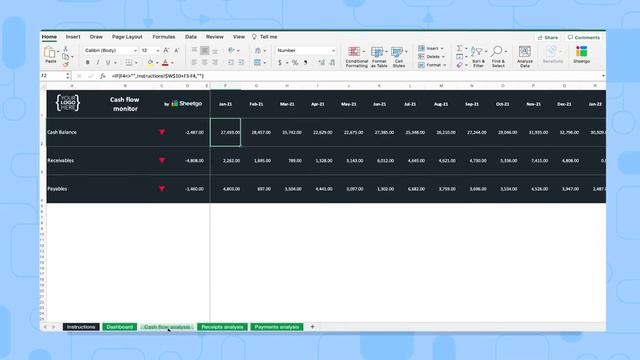The image size is (640, 360).
Task: Toggle top vertical alignment
Action: coord(194,50)
